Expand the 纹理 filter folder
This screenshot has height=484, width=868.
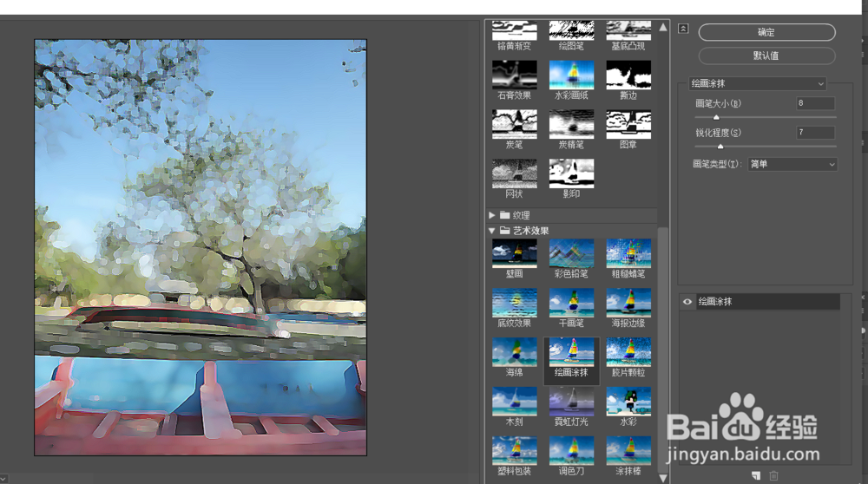click(x=491, y=215)
